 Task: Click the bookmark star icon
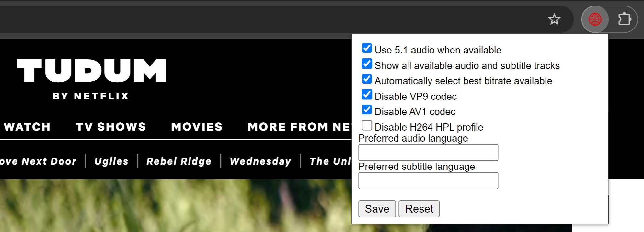point(554,19)
